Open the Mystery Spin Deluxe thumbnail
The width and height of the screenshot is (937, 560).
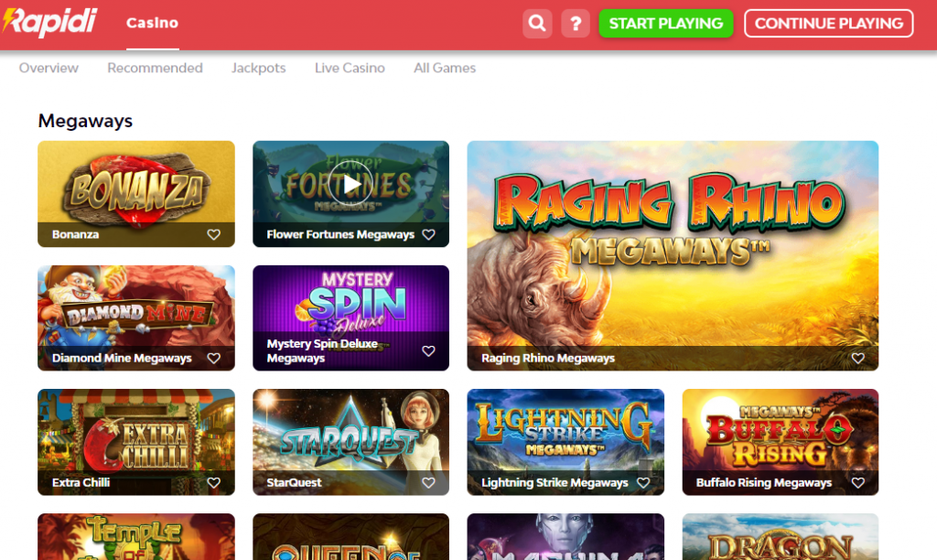click(350, 318)
